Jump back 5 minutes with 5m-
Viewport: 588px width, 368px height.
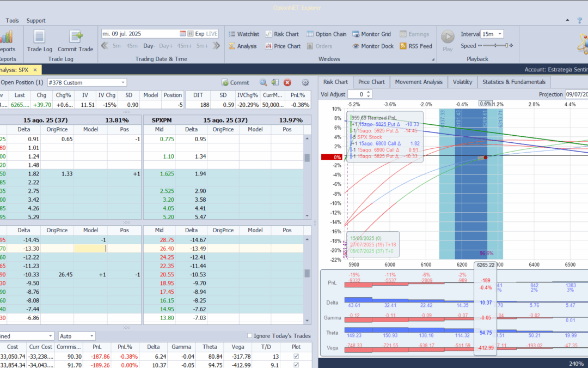118,46
